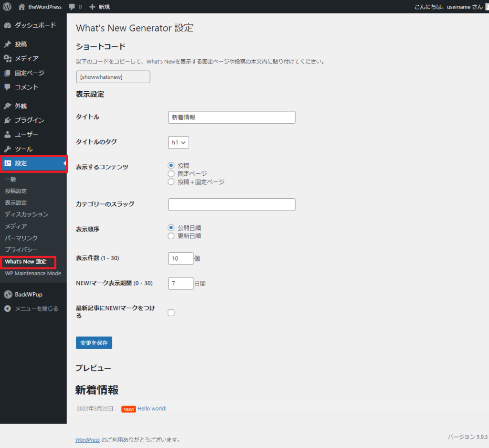489x448 pixels.
Task: Open the h1 title tag dropdown
Action: 179,142
